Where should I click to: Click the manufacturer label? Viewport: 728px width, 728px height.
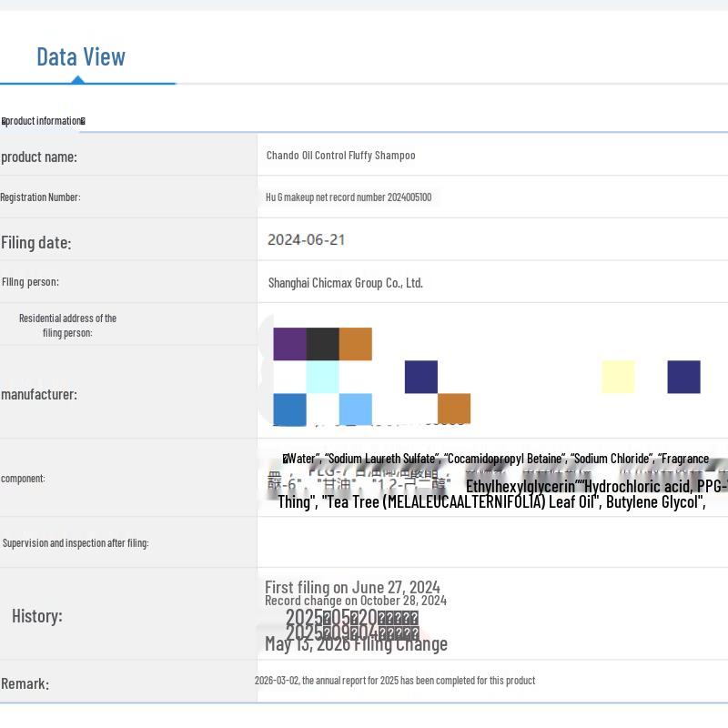coord(39,394)
